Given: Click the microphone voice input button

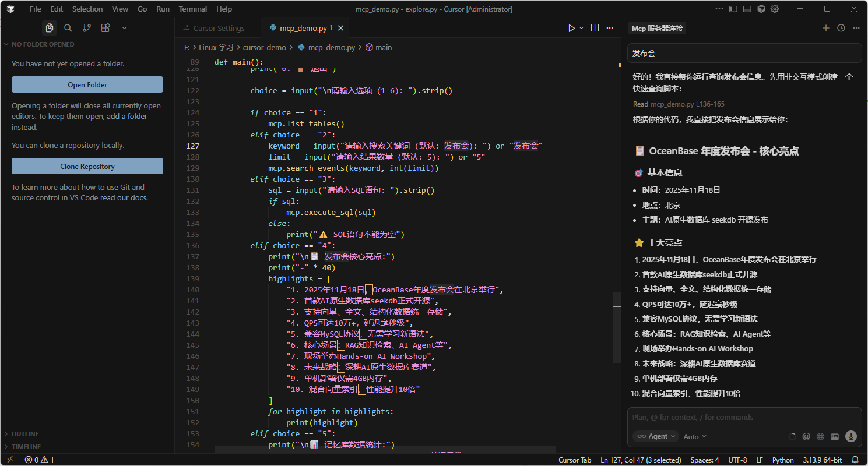Looking at the screenshot, I should (851, 436).
